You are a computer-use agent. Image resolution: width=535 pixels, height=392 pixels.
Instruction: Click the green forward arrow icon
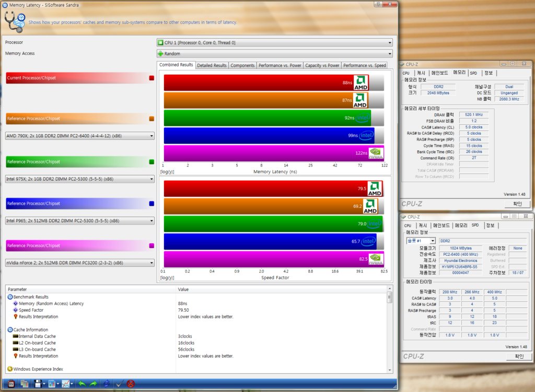coord(93,384)
